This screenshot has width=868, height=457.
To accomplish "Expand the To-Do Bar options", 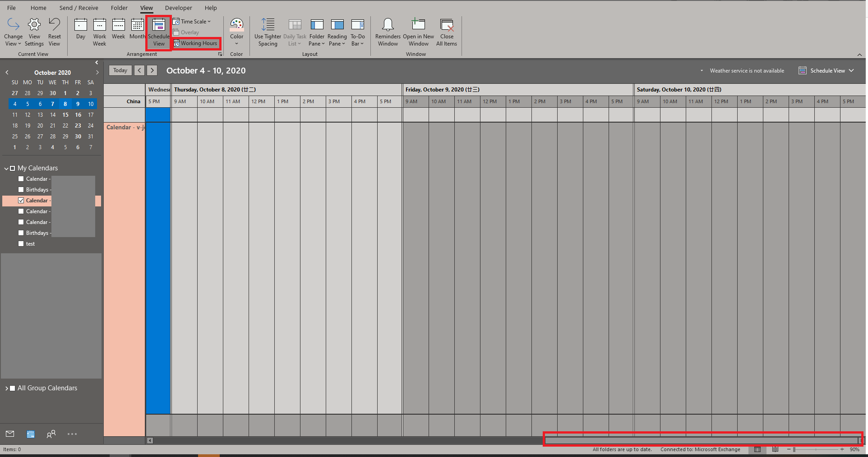I will (x=358, y=32).
